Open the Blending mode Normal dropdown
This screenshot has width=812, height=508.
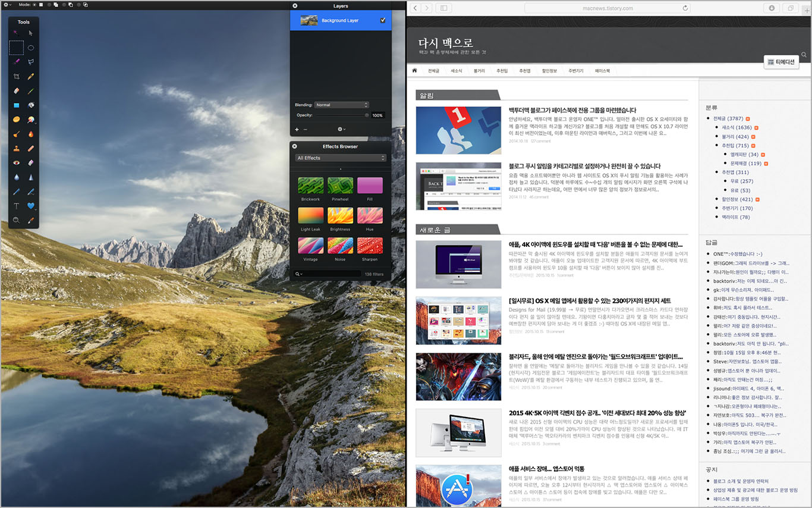tap(342, 105)
